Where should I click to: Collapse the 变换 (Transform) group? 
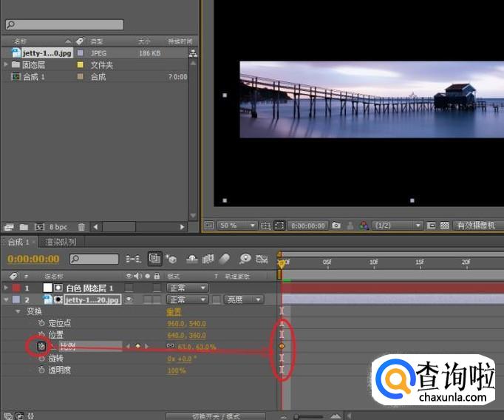point(18,311)
